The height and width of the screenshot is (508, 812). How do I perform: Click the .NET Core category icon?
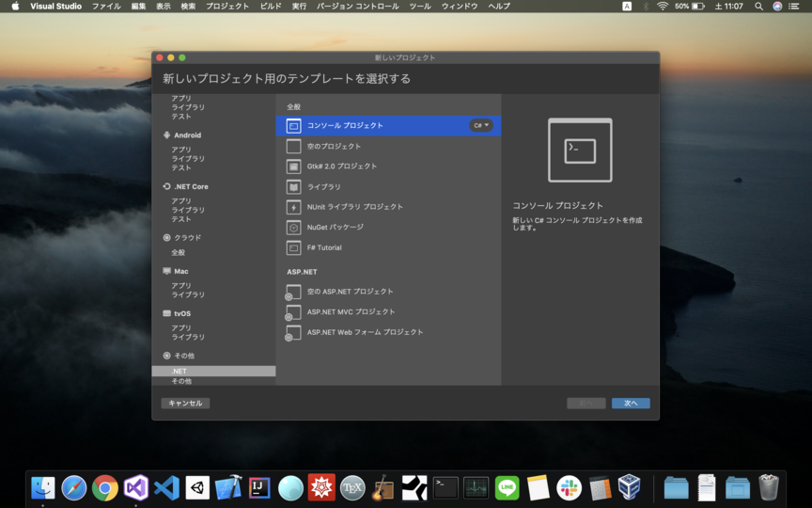pos(166,186)
